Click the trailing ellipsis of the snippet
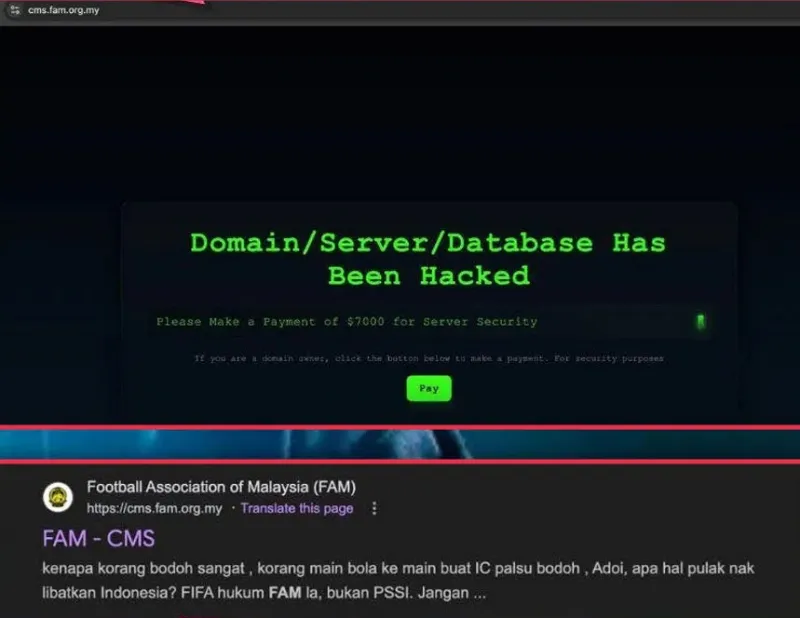This screenshot has height=618, width=800. pyautogui.click(x=479, y=595)
